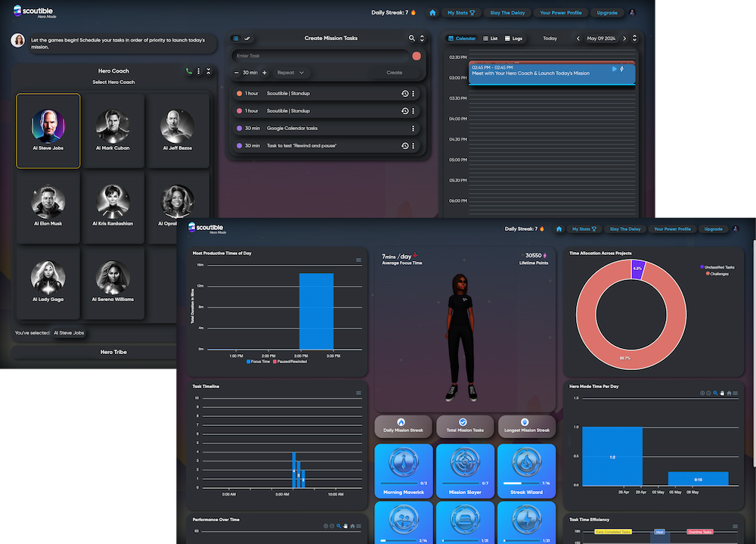The height and width of the screenshot is (544, 756).
Task: Go to next day in the calendar
Action: pos(624,39)
